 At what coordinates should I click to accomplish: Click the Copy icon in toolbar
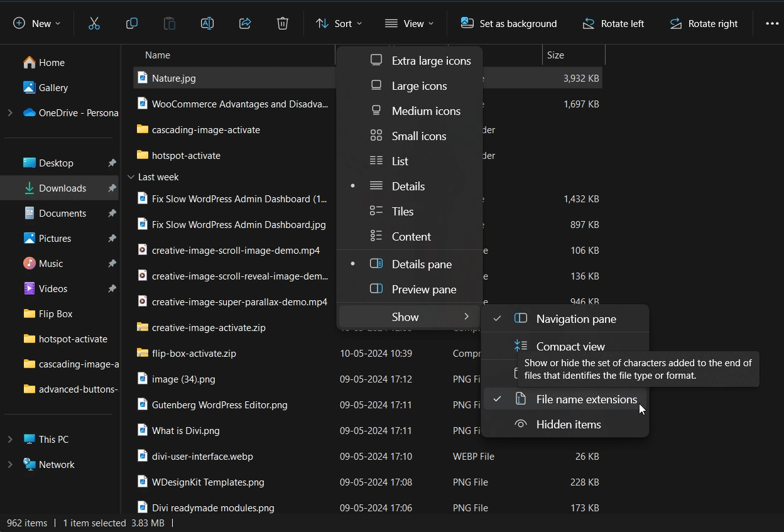[132, 23]
